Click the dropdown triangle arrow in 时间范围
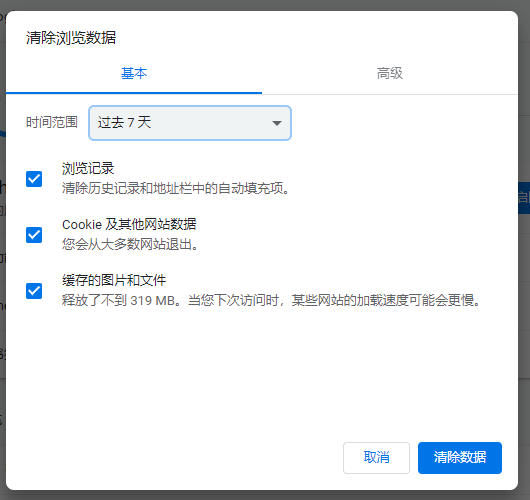 click(277, 123)
